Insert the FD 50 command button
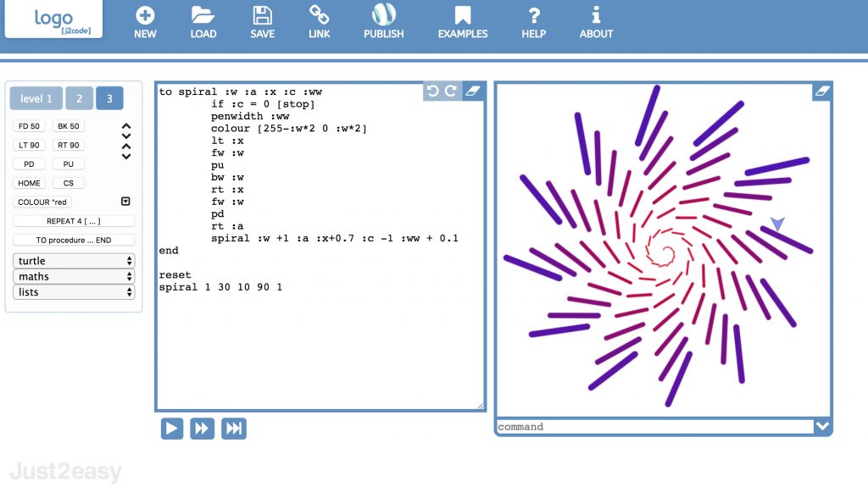Image resolution: width=868 pixels, height=487 pixels. point(29,126)
